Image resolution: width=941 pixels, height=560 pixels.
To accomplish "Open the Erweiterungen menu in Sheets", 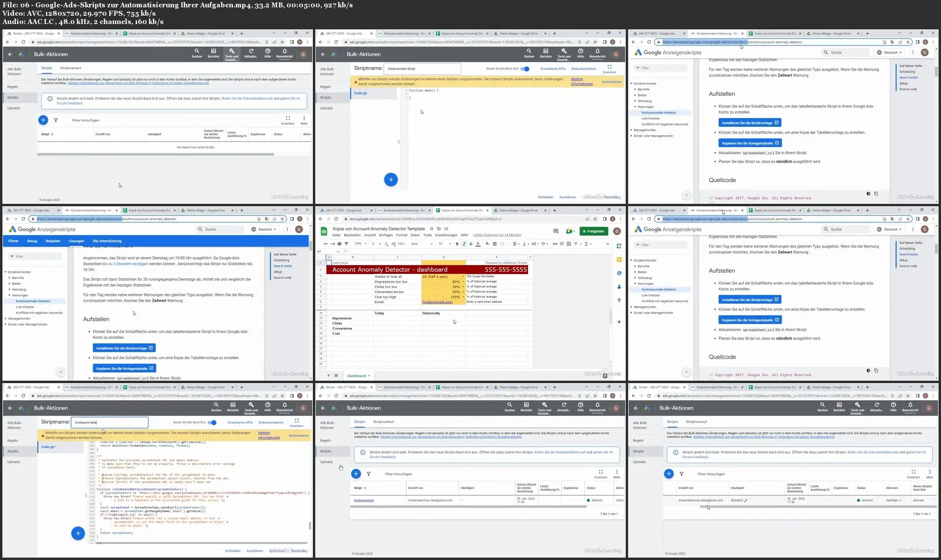I will [446, 235].
